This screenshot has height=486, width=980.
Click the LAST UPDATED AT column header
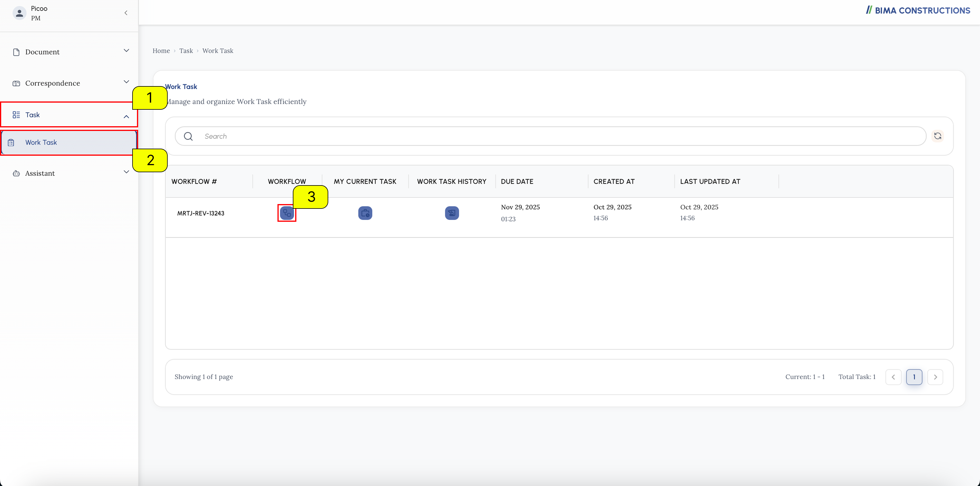(x=710, y=181)
